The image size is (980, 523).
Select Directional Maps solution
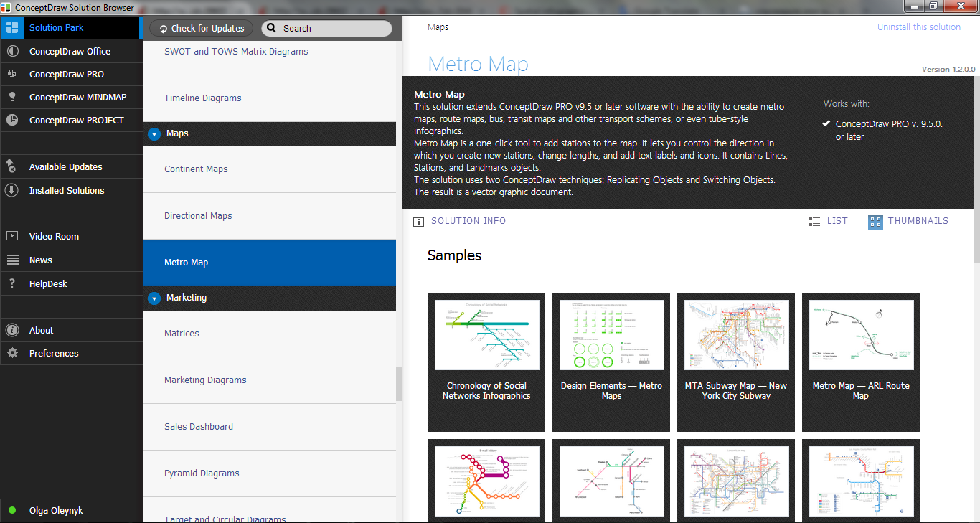pos(270,216)
